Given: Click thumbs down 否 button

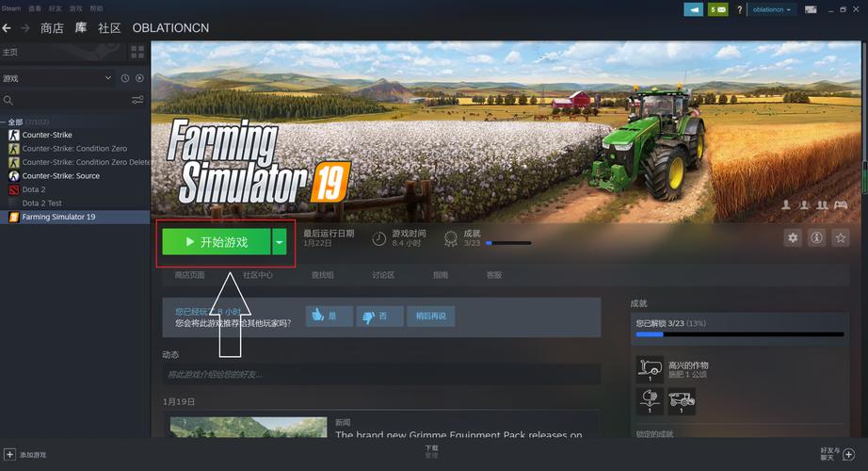Looking at the screenshot, I should pos(379,316).
